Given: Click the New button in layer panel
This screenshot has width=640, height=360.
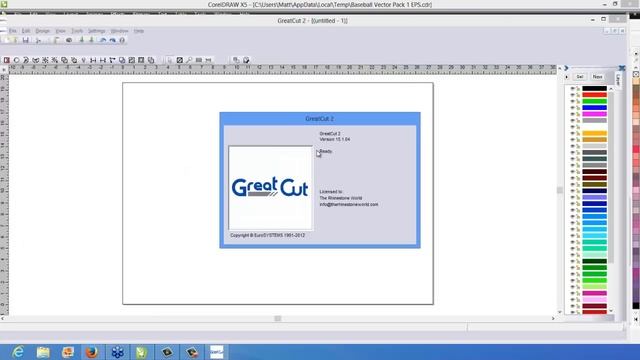Looking at the screenshot, I should pyautogui.click(x=598, y=77).
